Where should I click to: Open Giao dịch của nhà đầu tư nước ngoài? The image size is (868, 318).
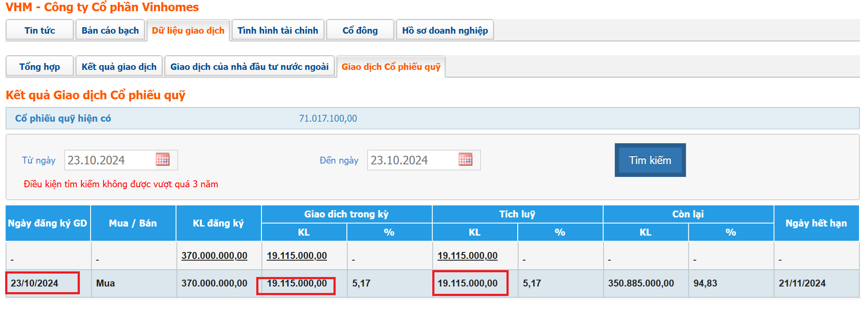(249, 66)
